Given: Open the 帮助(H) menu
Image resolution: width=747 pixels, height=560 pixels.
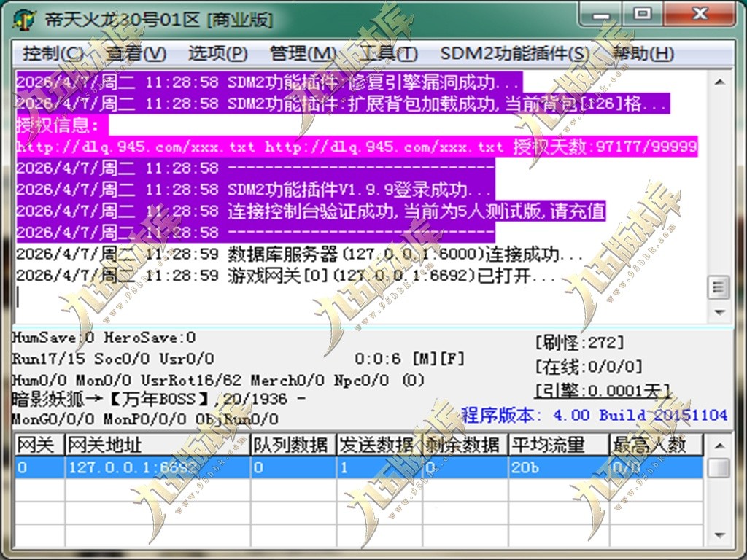Looking at the screenshot, I should coord(643,53).
